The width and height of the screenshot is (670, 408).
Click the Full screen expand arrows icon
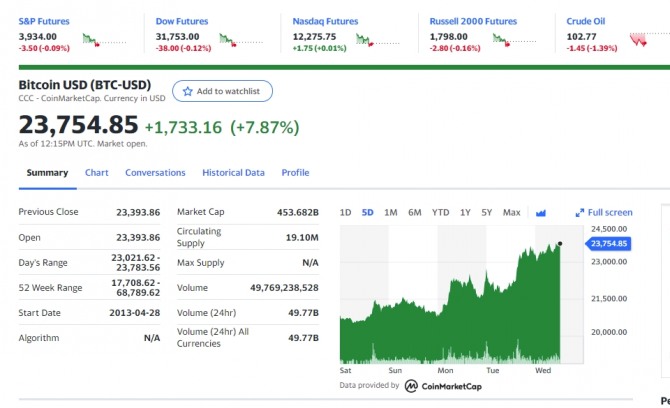pyautogui.click(x=579, y=213)
